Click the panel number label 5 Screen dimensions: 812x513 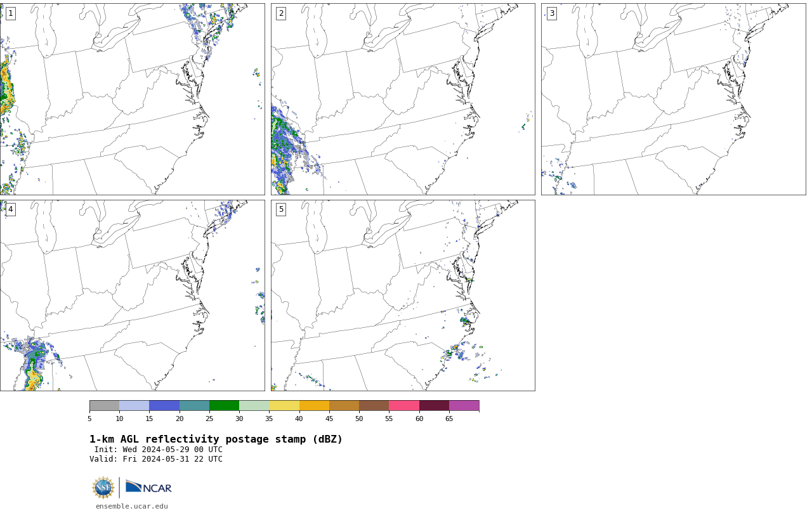(x=281, y=209)
